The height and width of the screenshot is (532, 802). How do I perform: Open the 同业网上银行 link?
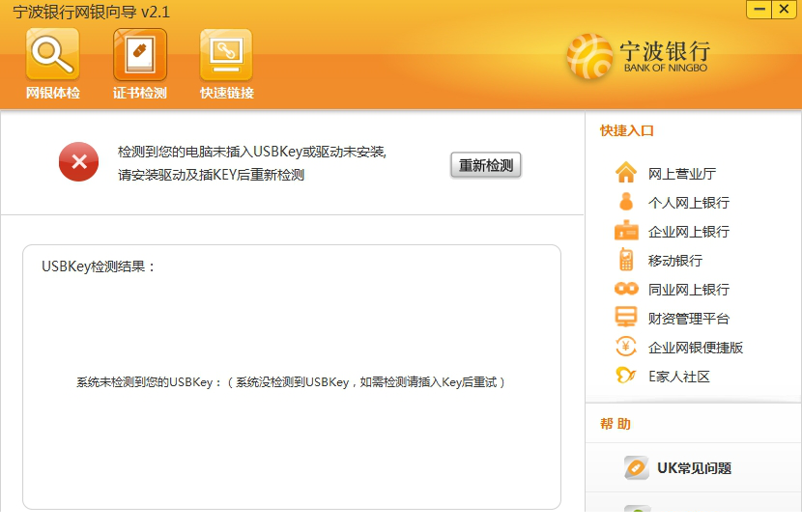(688, 290)
